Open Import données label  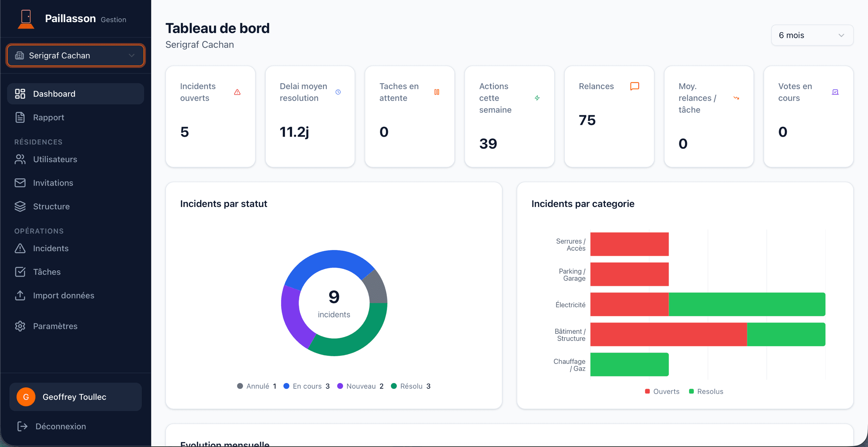coord(64,295)
